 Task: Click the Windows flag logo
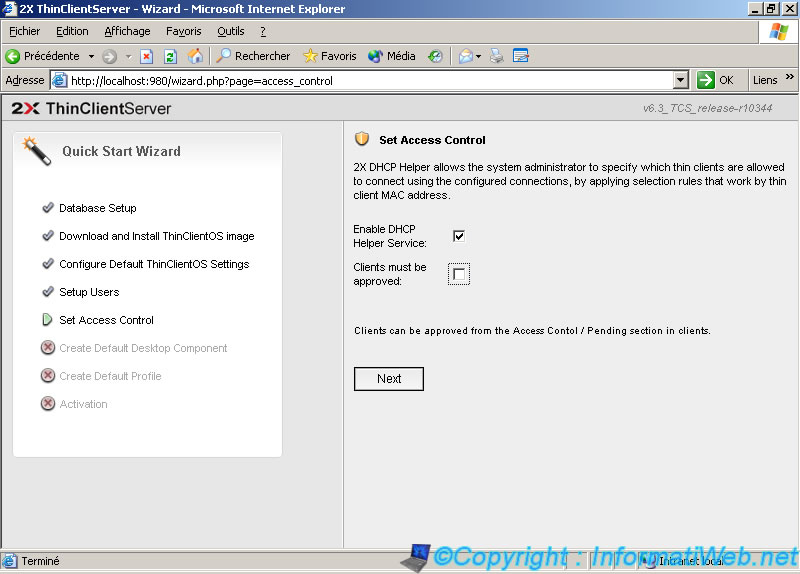coord(779,32)
